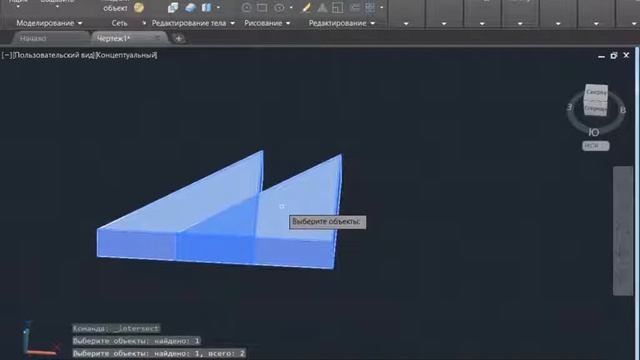Select the Rectangle drawing tool
The width and height of the screenshot is (640, 360).
[x=262, y=7]
